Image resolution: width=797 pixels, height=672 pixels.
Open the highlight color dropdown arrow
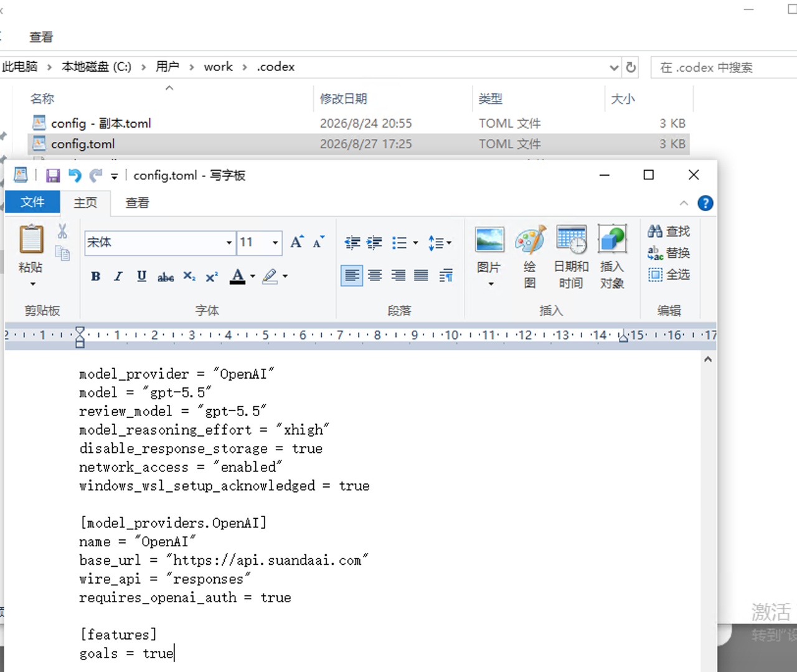pos(285,277)
